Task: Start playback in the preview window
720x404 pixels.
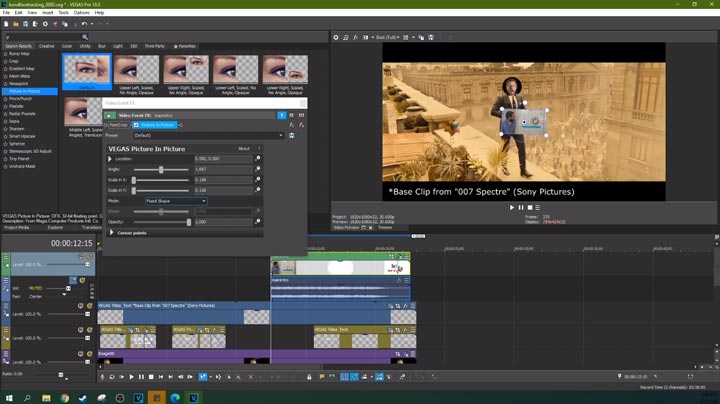Action: point(512,208)
